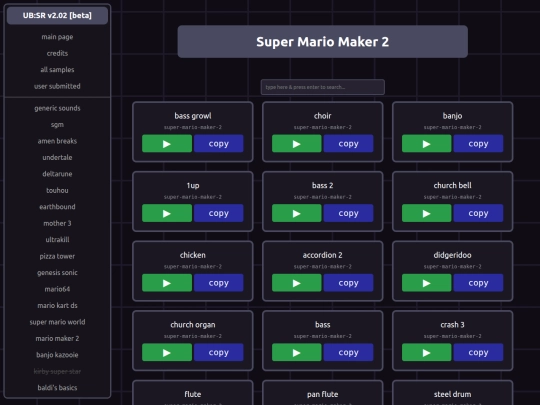Open the credits page
This screenshot has width=540, height=405.
57,53
